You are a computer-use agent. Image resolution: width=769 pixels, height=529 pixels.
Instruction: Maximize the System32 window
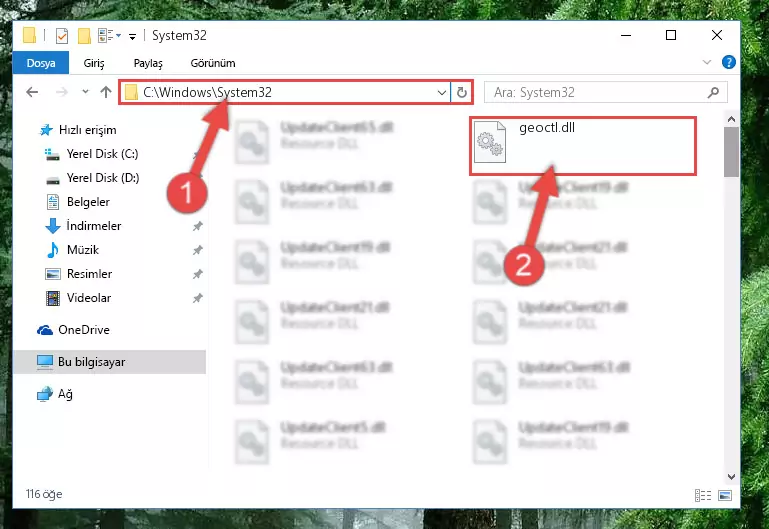click(x=671, y=35)
